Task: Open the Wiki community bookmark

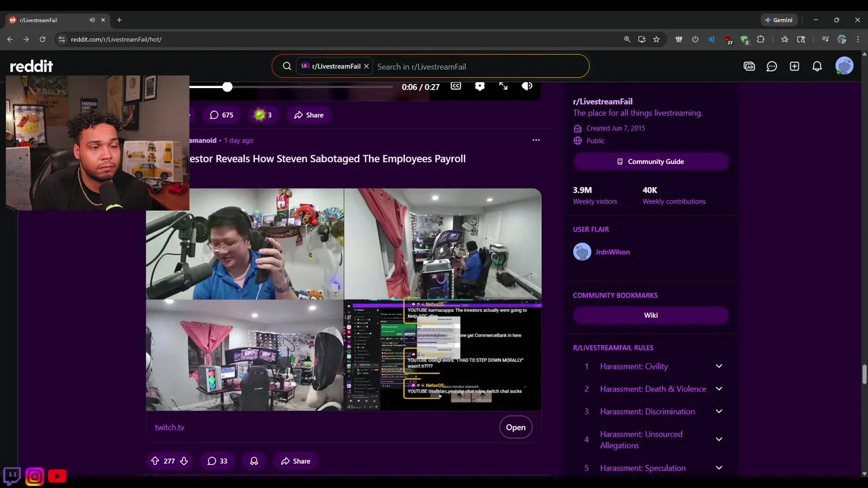Action: click(x=651, y=315)
